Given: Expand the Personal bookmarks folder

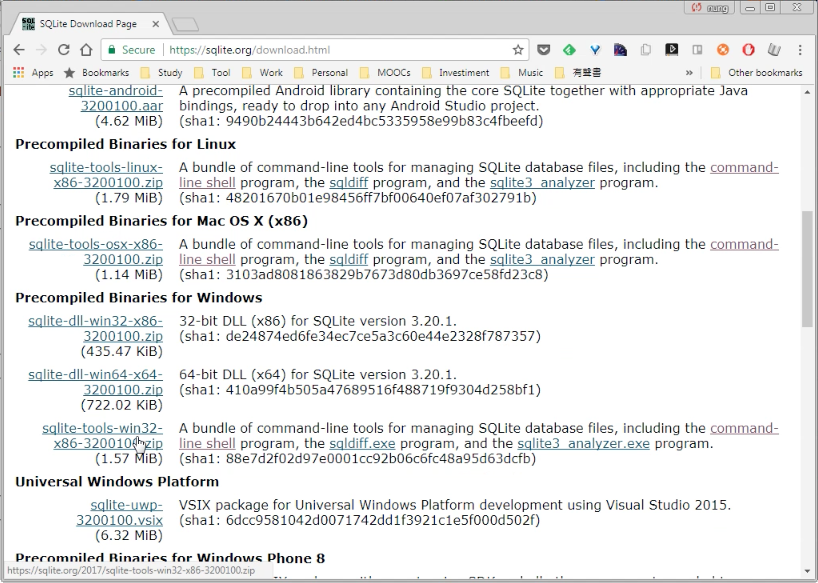Looking at the screenshot, I should tap(321, 72).
